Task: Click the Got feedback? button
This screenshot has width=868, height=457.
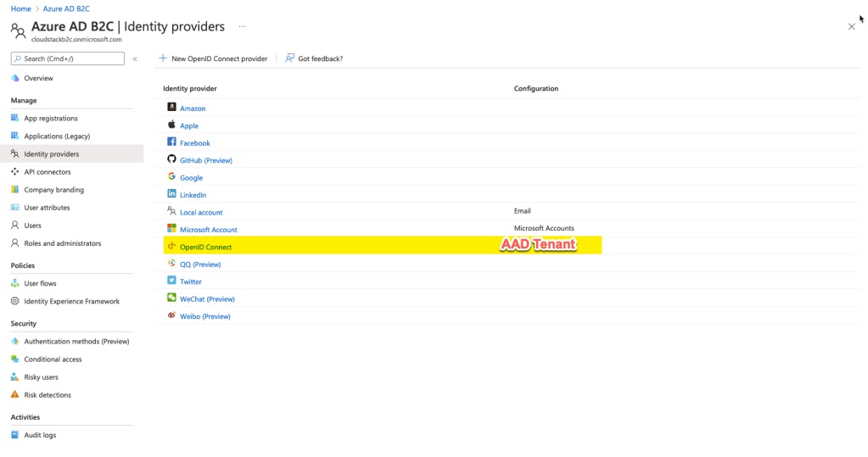Action: tap(314, 59)
